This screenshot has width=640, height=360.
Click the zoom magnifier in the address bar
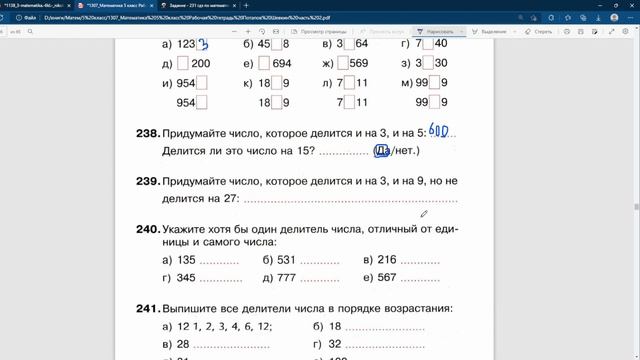pos(520,18)
